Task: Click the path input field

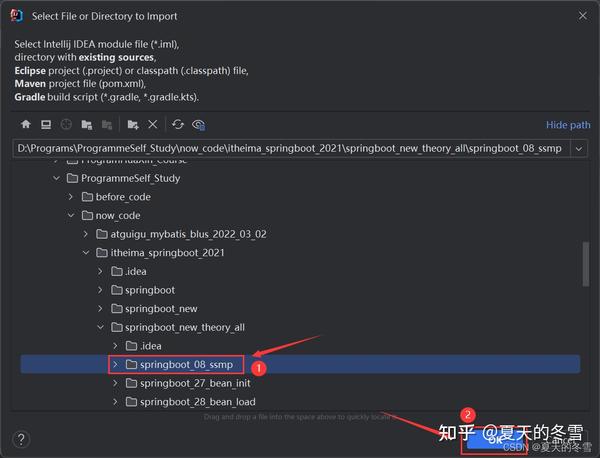Action: [292, 148]
